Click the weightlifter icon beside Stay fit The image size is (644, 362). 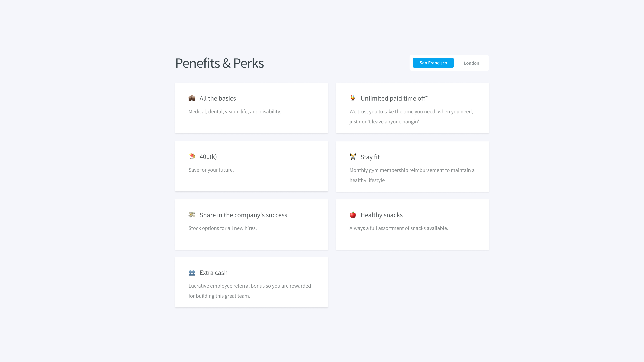(x=353, y=157)
